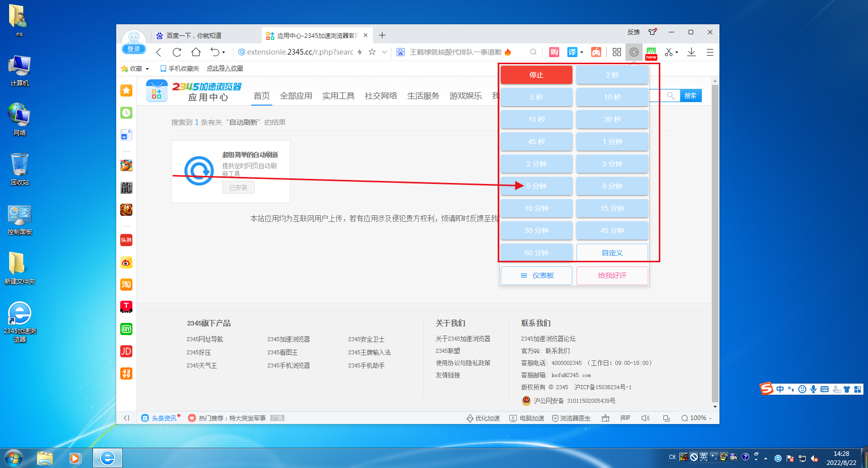The width and height of the screenshot is (868, 468).
Task: Click the browser back arrow
Action: pos(159,52)
